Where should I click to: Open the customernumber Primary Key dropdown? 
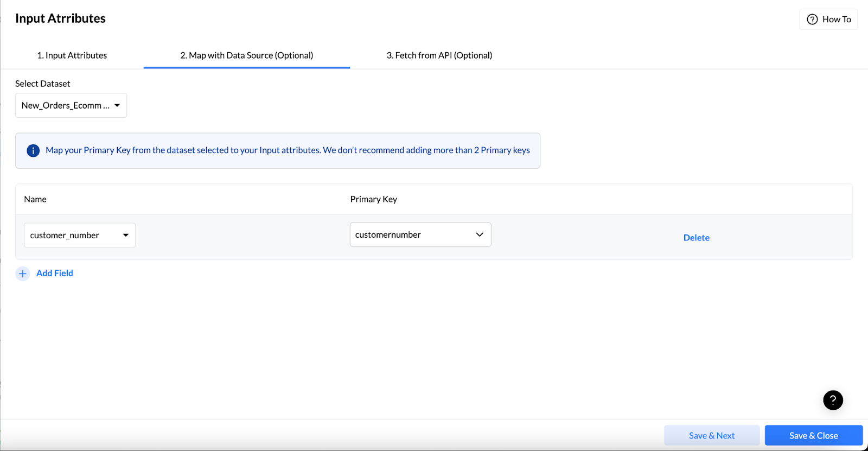tap(420, 234)
